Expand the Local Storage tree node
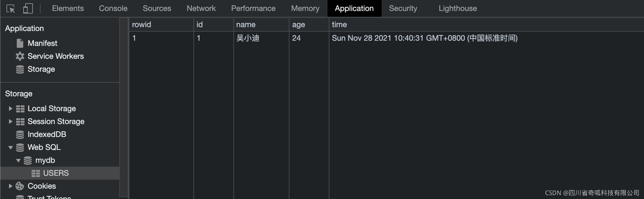This screenshot has width=644, height=199. [10, 109]
